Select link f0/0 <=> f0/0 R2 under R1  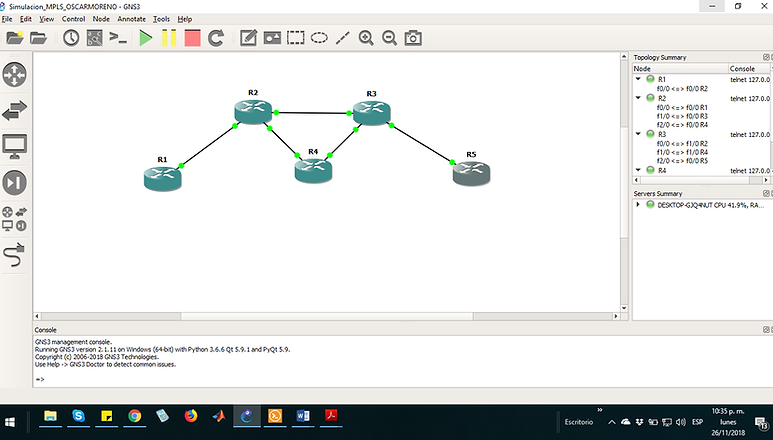(682, 89)
